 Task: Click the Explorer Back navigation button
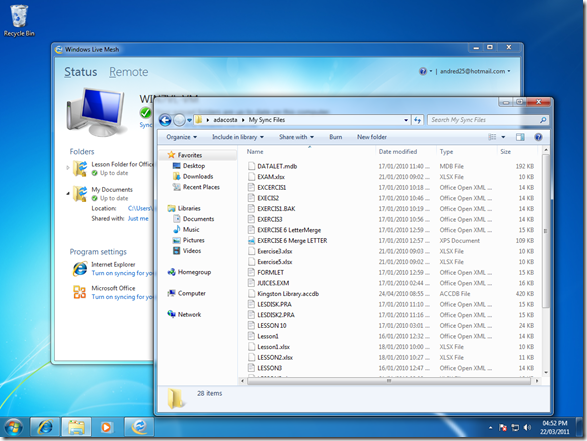tap(165, 120)
